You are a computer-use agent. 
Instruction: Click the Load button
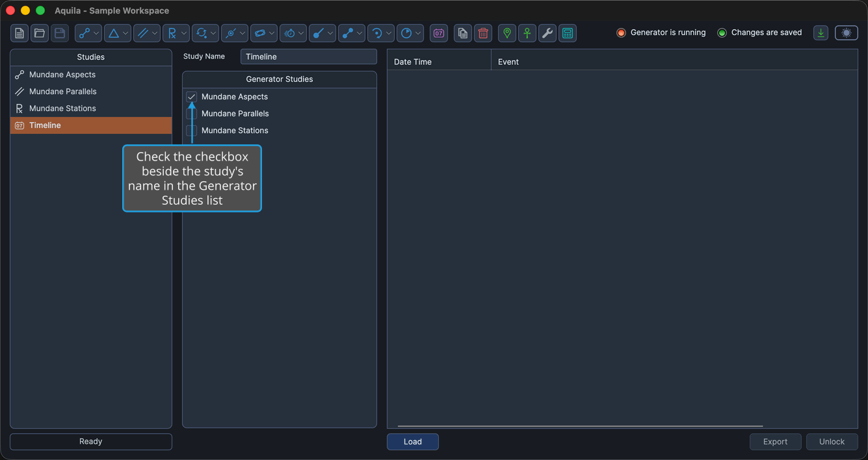(413, 442)
